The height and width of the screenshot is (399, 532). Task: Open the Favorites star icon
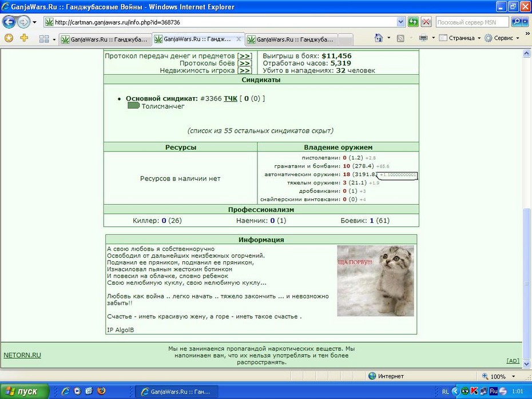point(9,38)
